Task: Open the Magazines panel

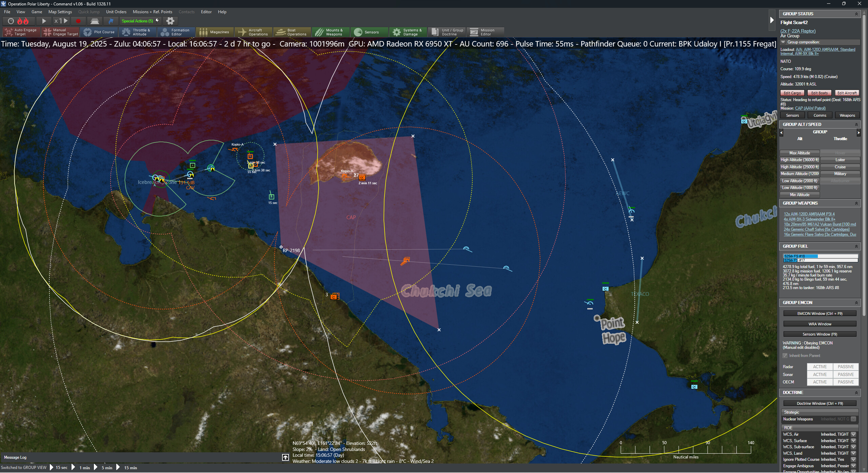Action: (x=215, y=32)
